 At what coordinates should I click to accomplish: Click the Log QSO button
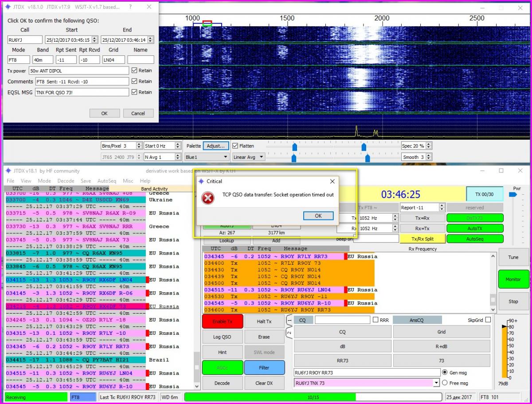pos(222,337)
